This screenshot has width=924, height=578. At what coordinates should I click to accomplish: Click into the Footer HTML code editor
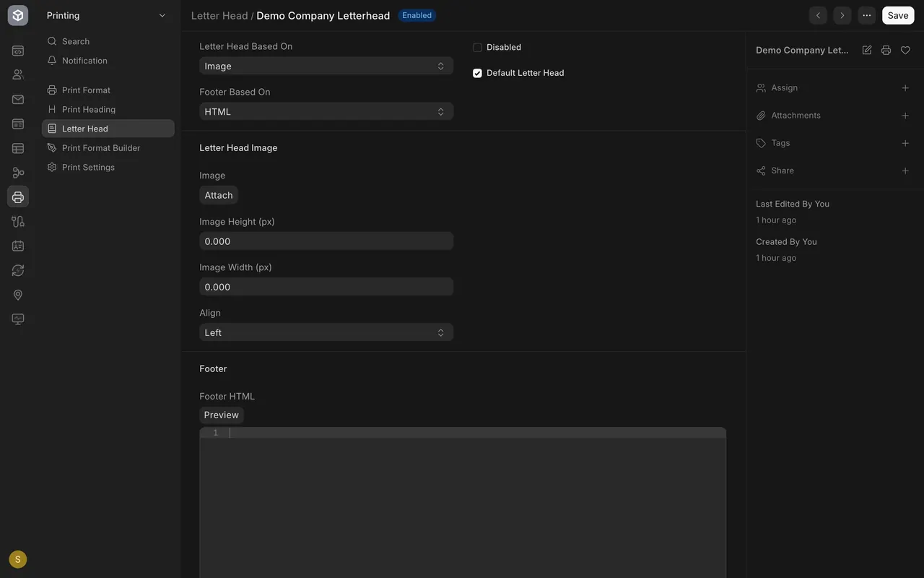463,502
